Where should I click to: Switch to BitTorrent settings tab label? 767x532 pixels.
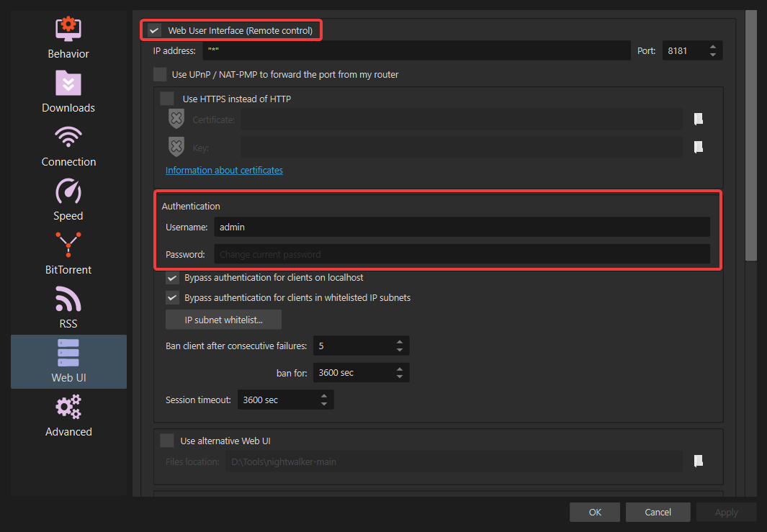coord(68,270)
